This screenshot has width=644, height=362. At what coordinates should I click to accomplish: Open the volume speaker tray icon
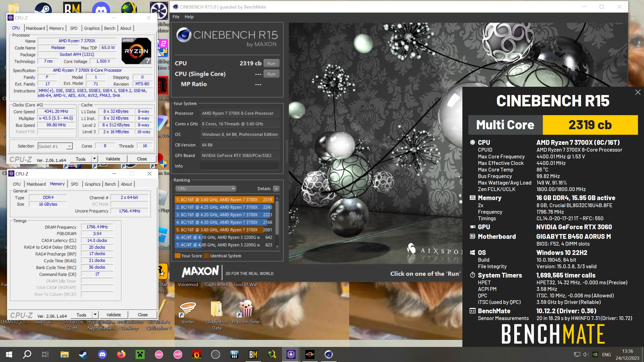coord(586,354)
